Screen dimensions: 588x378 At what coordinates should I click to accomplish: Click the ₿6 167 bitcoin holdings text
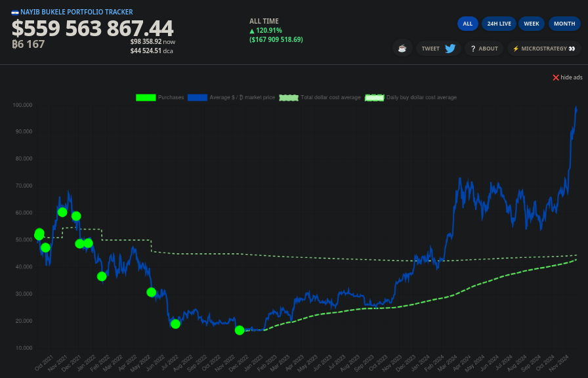tap(28, 44)
